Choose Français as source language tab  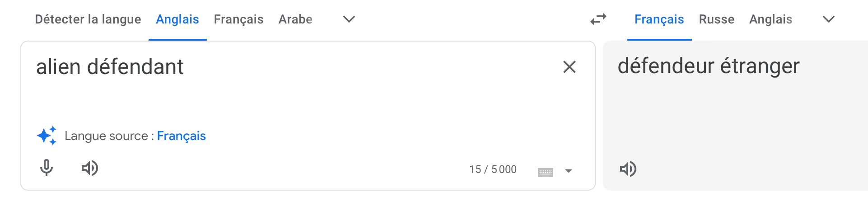(238, 19)
